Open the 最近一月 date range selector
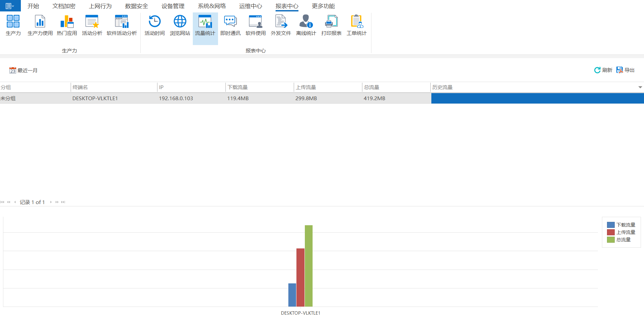Viewport: 644px width, 318px height. point(24,70)
